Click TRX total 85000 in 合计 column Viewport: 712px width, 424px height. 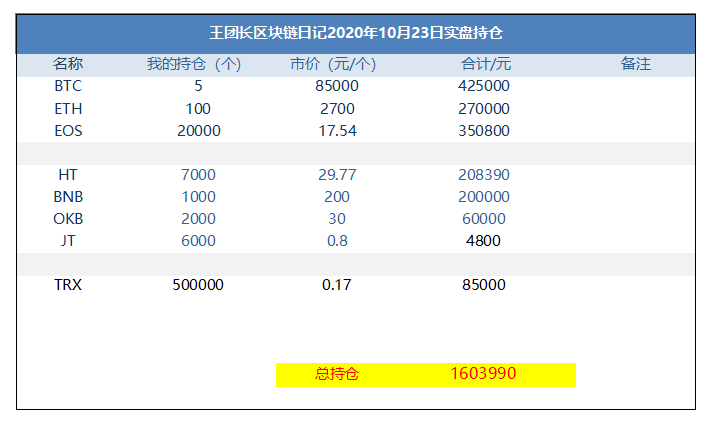484,285
